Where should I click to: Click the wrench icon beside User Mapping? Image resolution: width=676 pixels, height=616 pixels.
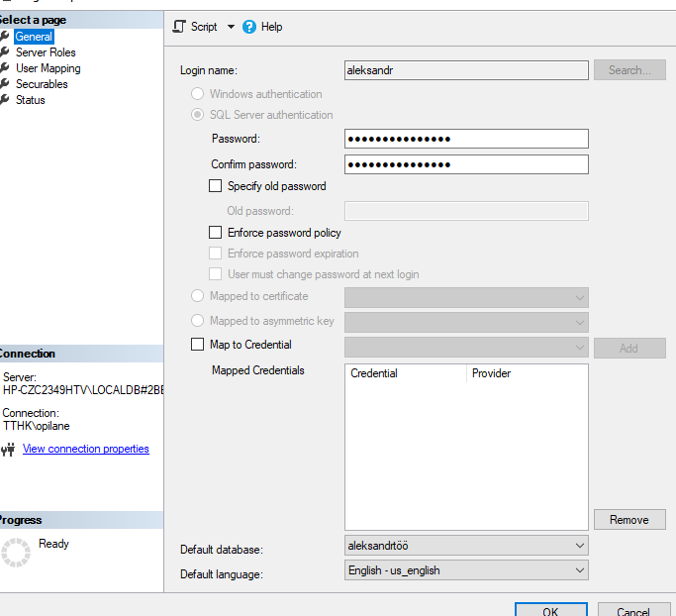click(x=5, y=68)
